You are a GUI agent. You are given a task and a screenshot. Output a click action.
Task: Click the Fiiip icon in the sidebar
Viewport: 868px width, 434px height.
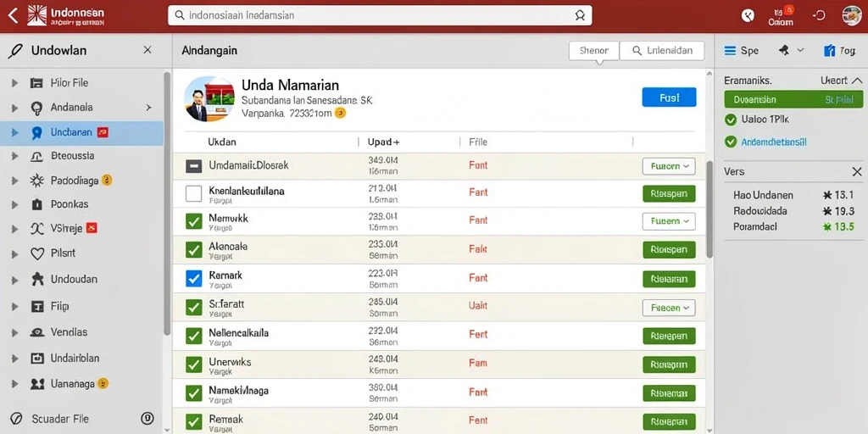pyautogui.click(x=36, y=306)
